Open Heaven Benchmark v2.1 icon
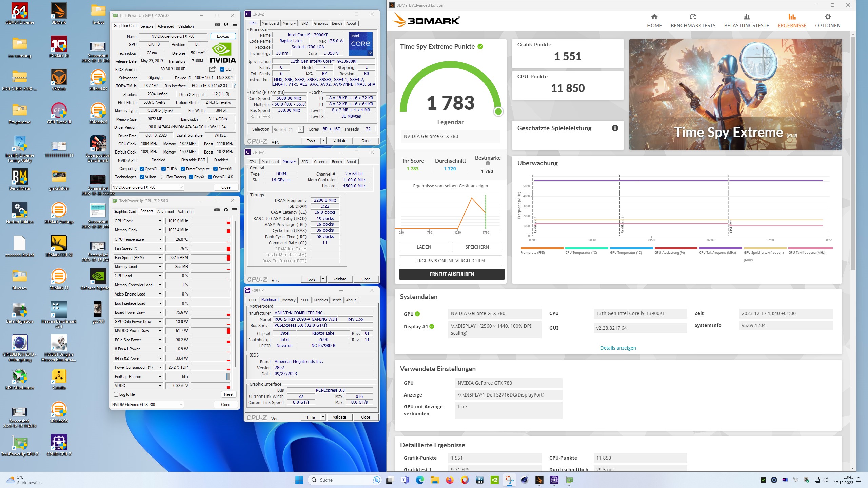868x488 pixels. pos(59,314)
